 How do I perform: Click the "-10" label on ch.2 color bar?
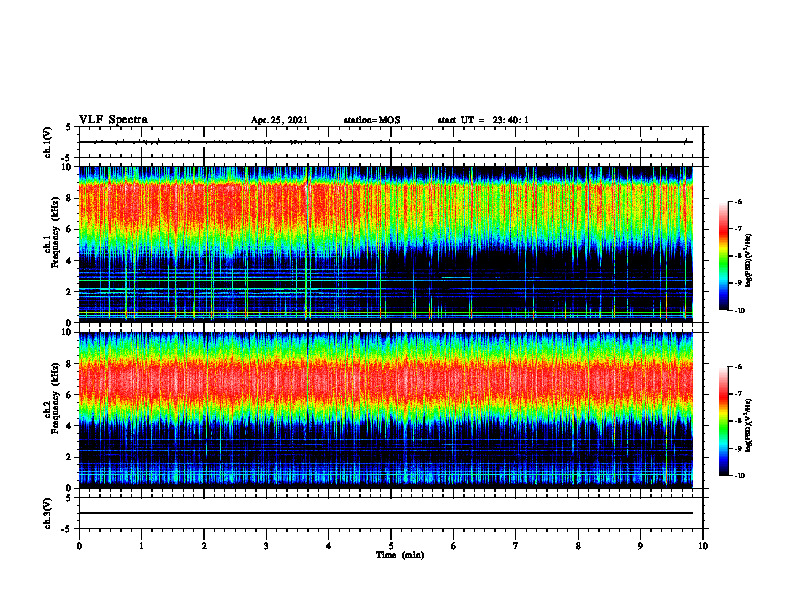[739, 476]
